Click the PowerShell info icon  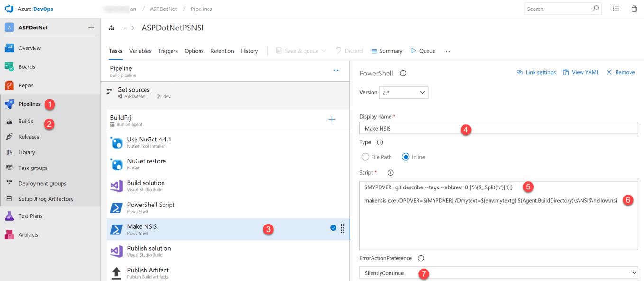[403, 73]
